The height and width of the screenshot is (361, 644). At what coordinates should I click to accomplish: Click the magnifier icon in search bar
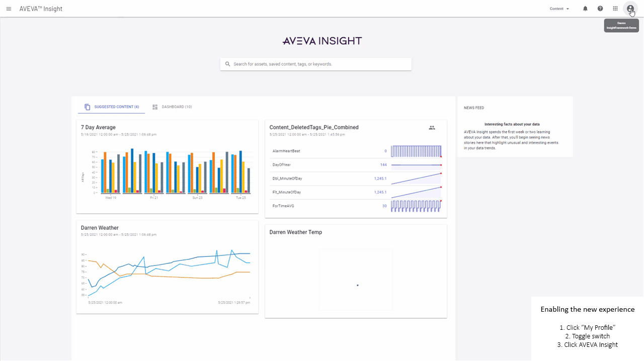[x=227, y=64]
